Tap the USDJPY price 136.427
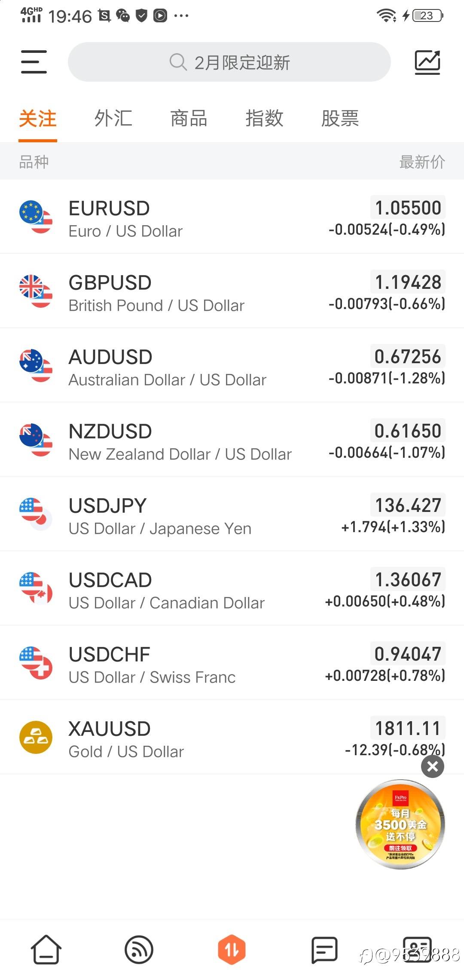The height and width of the screenshot is (980, 464). click(x=408, y=505)
